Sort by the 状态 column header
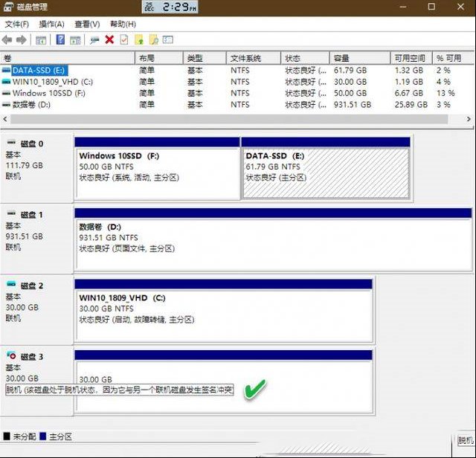476x458 pixels. 305,58
